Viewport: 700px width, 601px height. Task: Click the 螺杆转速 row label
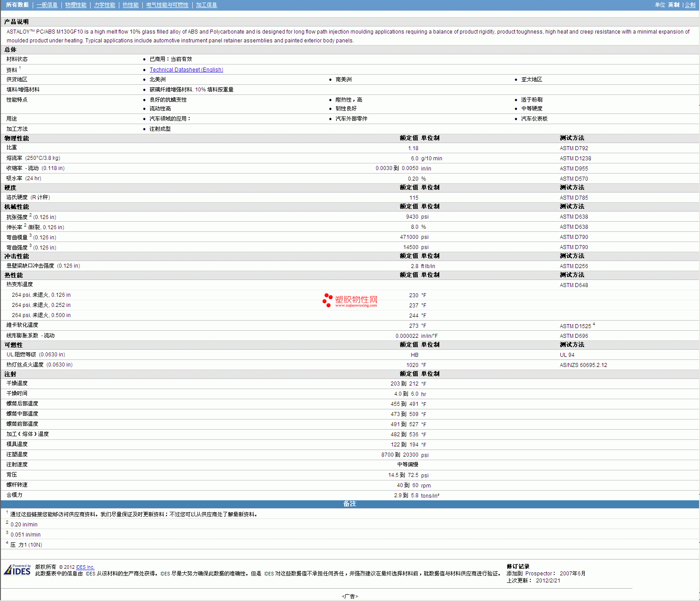coord(17,485)
